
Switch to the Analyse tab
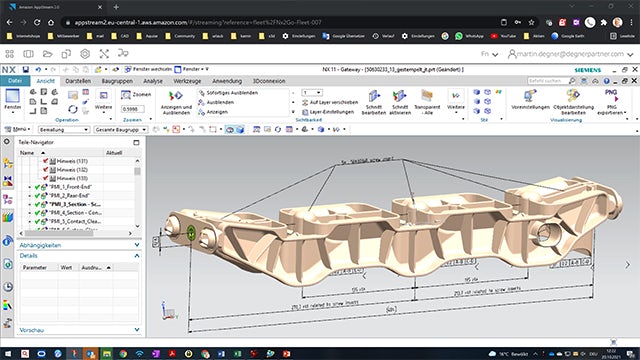tap(153, 81)
